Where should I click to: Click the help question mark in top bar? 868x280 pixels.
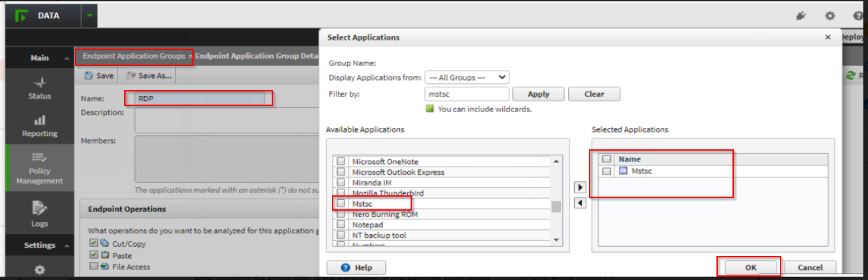coord(858,16)
